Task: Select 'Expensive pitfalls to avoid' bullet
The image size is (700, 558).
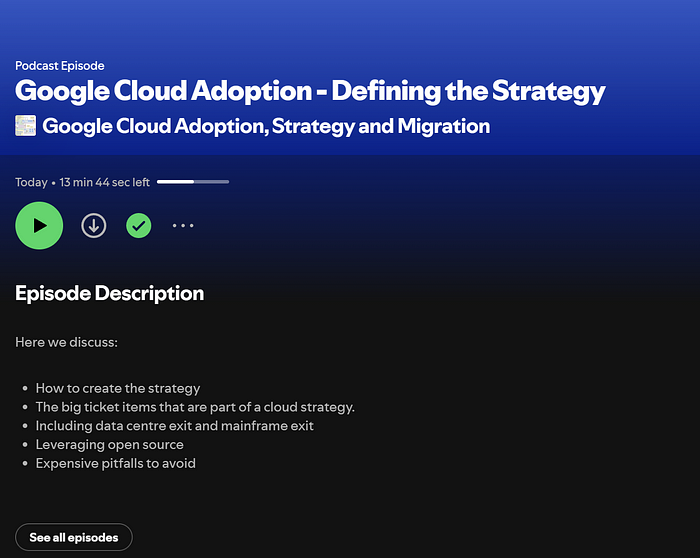Action: pos(116,463)
